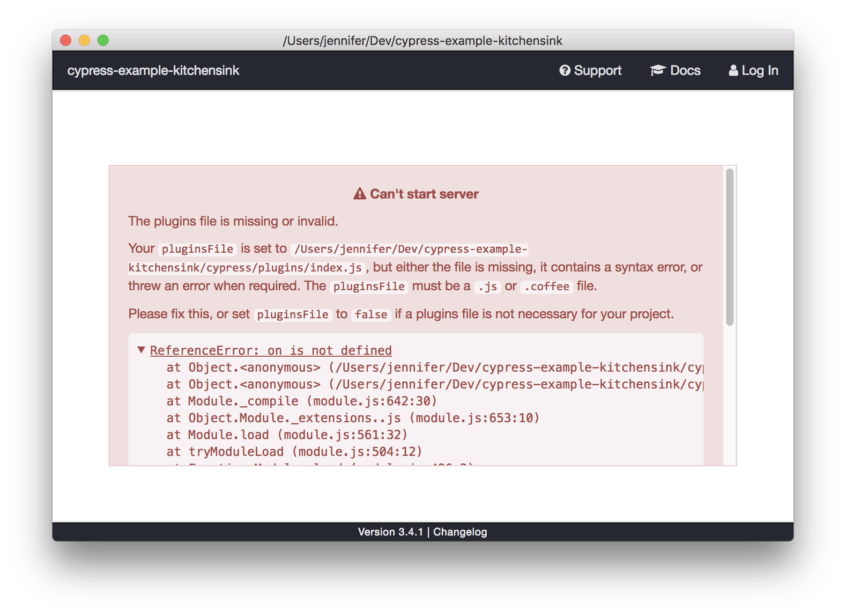The height and width of the screenshot is (616, 846).
Task: Collapse the ReferenceError stack trace triangle
Action: click(x=141, y=350)
